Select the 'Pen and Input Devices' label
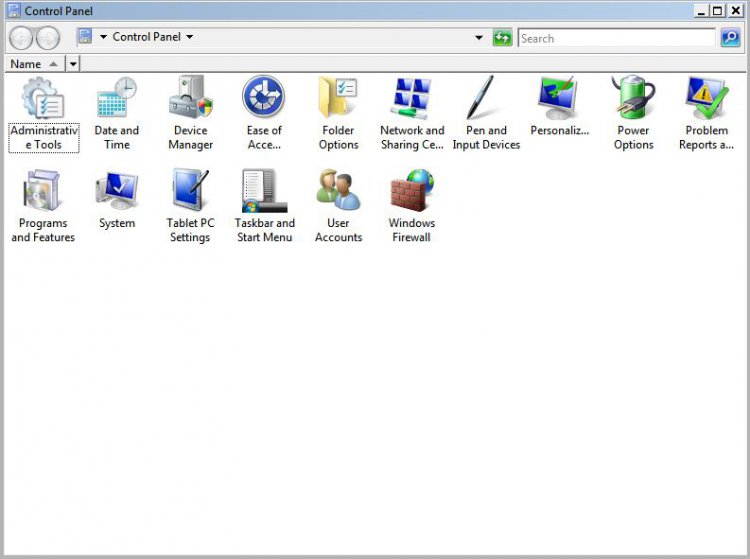The height and width of the screenshot is (559, 750). click(486, 138)
